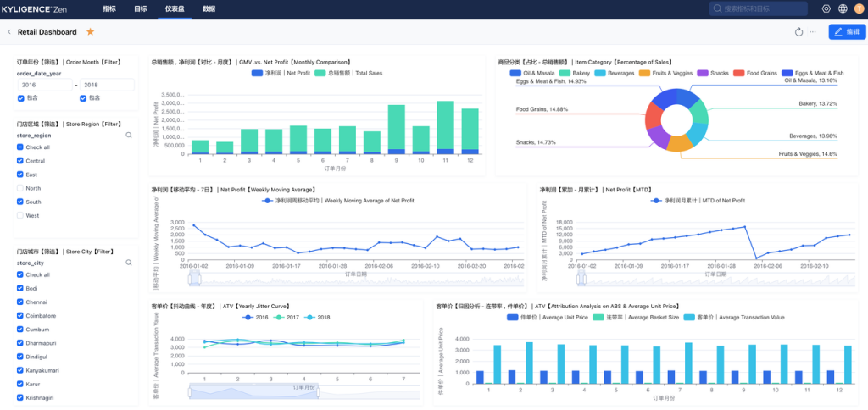This screenshot has width=868, height=410.
Task: Click zoom slider under Yearly Jitter Curve
Action: (253, 391)
